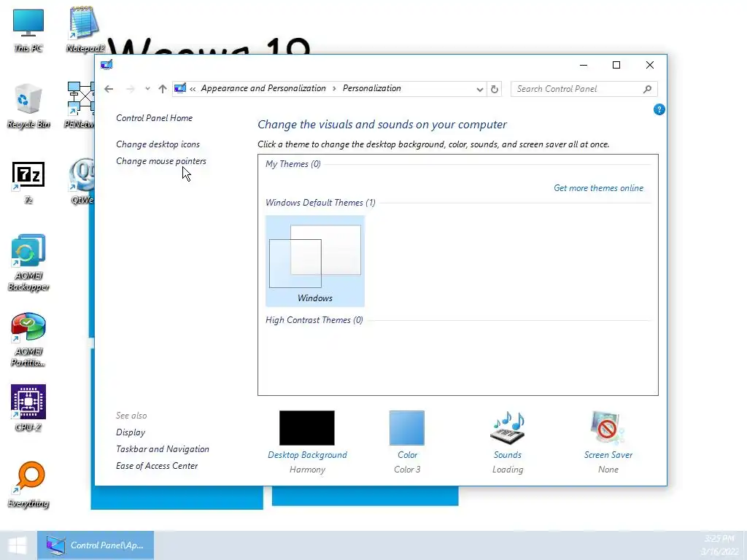Expand the address bar history dropdown
This screenshot has height=560, width=747.
479,90
